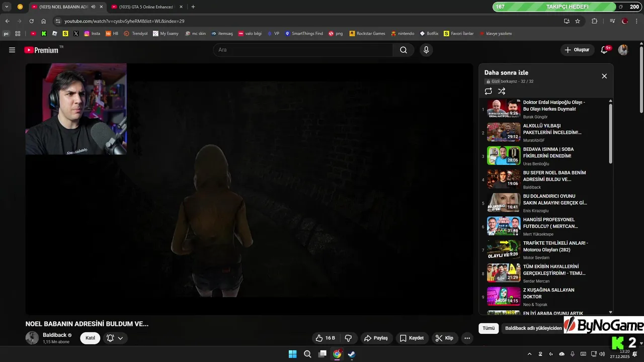644x362 pixels.
Task: Dislike the video with thumbs down
Action: pyautogui.click(x=348, y=338)
